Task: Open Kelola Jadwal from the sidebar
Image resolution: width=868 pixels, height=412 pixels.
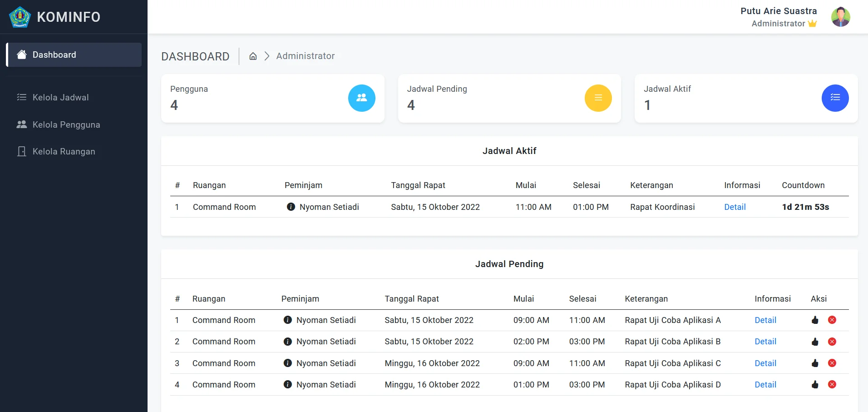Action: point(59,97)
